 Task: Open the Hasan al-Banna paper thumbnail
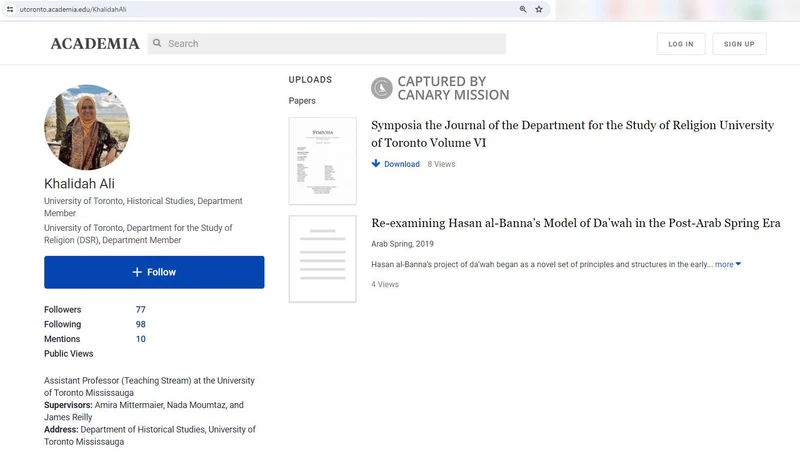[x=322, y=259]
